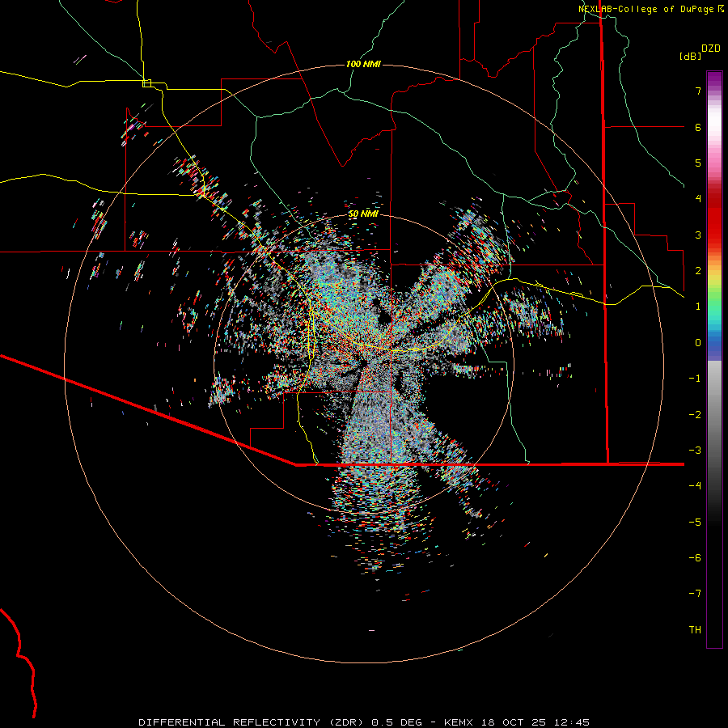Click the small yellow square highway marker
Viewport: 728px width, 728px height.
146,83
